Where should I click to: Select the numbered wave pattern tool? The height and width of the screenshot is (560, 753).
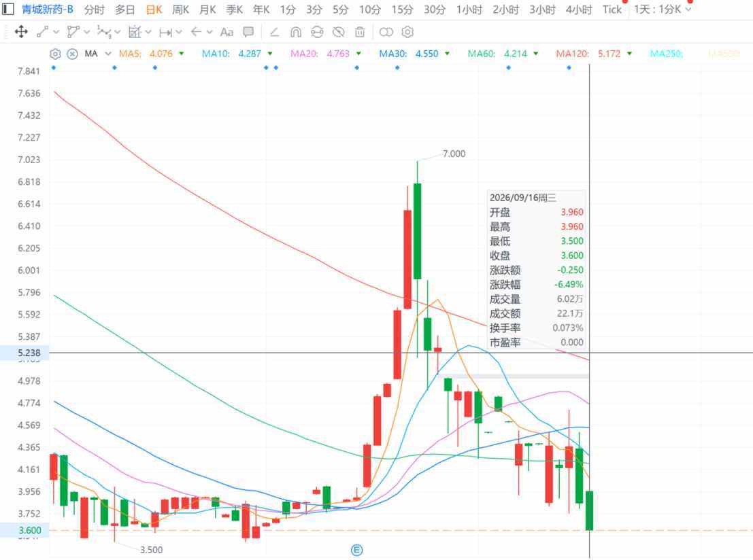[x=103, y=32]
